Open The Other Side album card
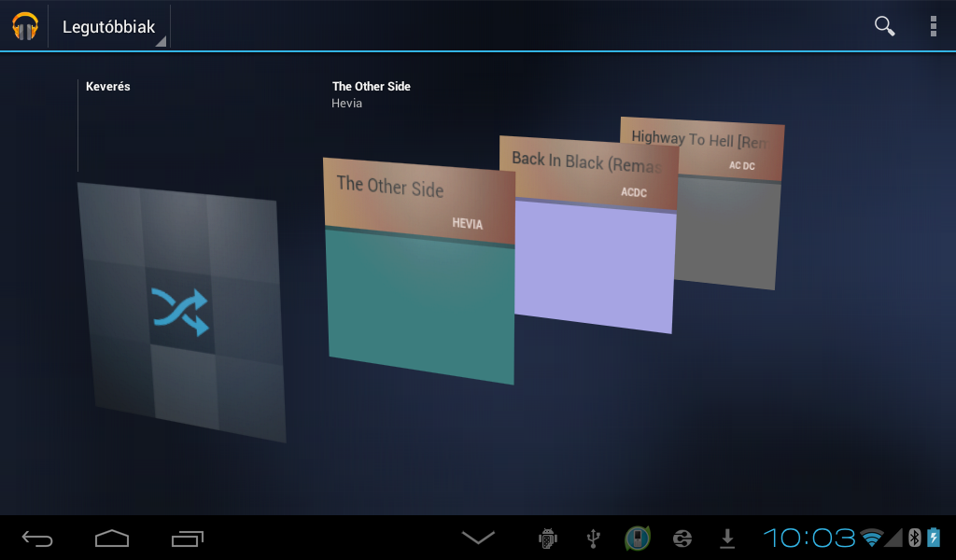956x560 pixels. pyautogui.click(x=419, y=272)
